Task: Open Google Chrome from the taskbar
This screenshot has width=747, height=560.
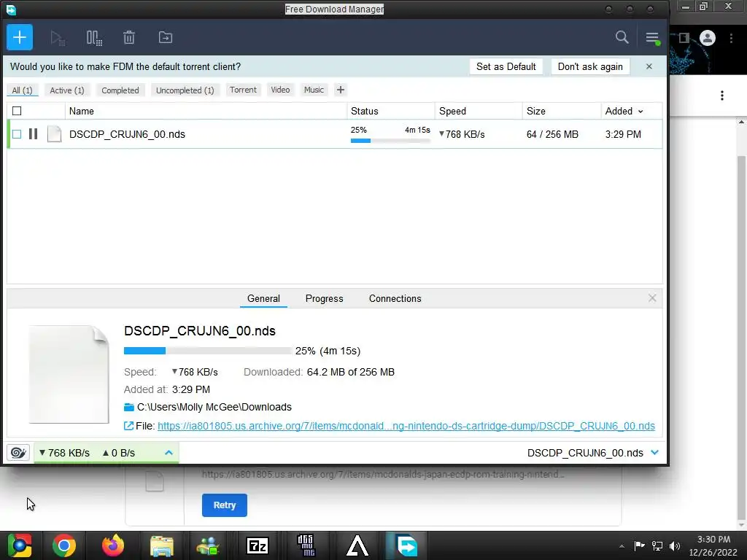Action: 64,545
